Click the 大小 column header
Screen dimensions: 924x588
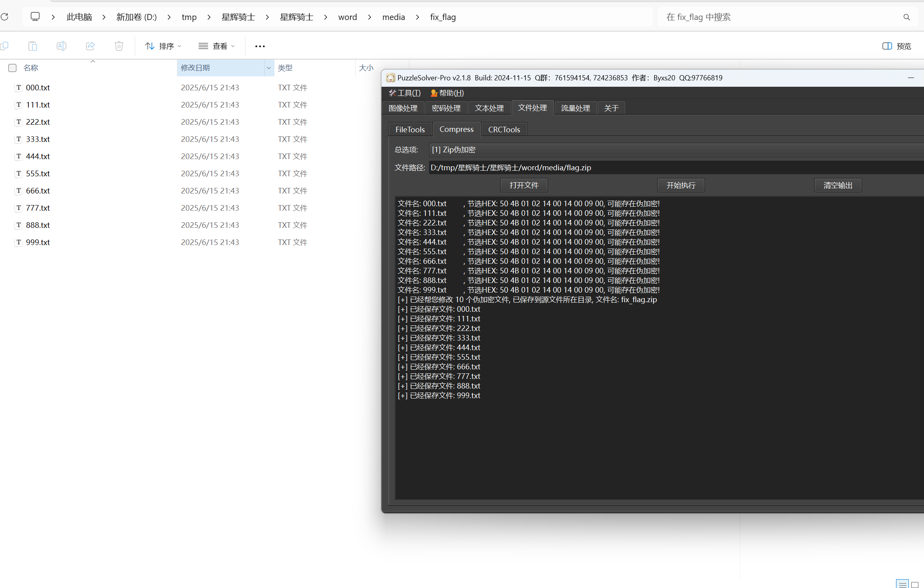click(x=366, y=68)
